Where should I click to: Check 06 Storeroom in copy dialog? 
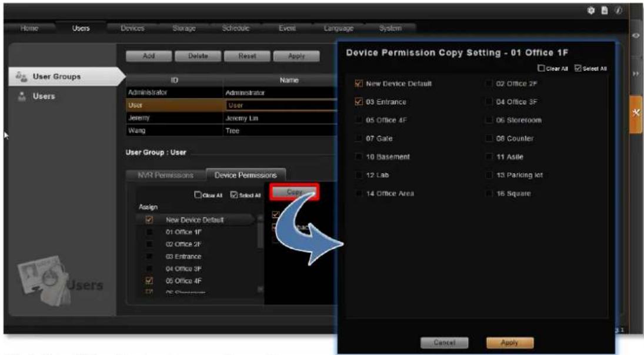point(489,120)
